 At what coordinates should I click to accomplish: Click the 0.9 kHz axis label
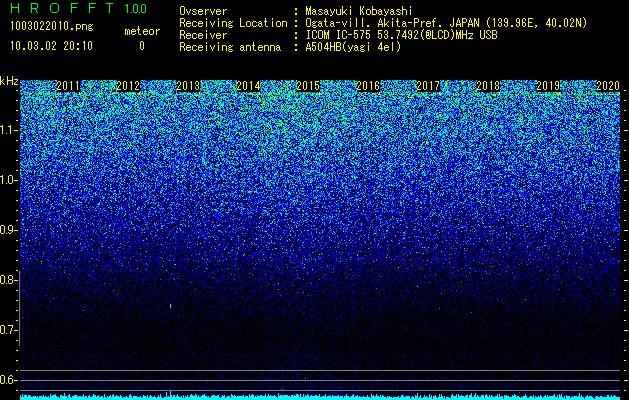[x=8, y=230]
